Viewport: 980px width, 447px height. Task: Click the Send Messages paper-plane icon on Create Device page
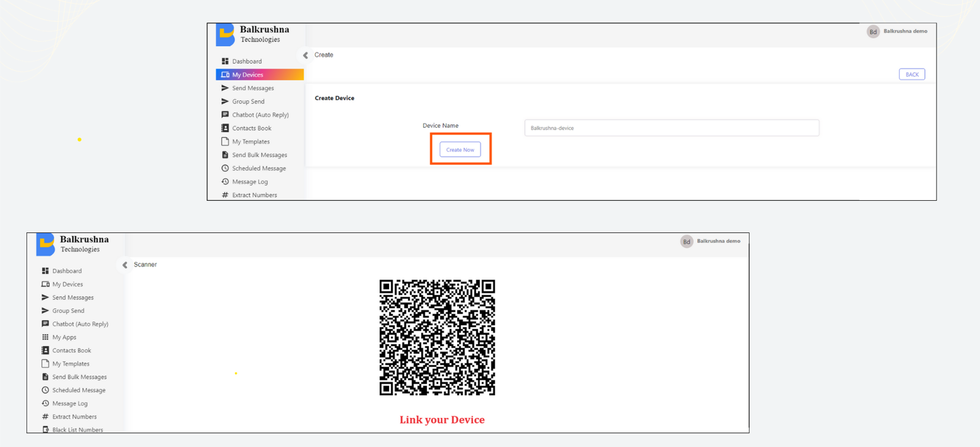[225, 88]
